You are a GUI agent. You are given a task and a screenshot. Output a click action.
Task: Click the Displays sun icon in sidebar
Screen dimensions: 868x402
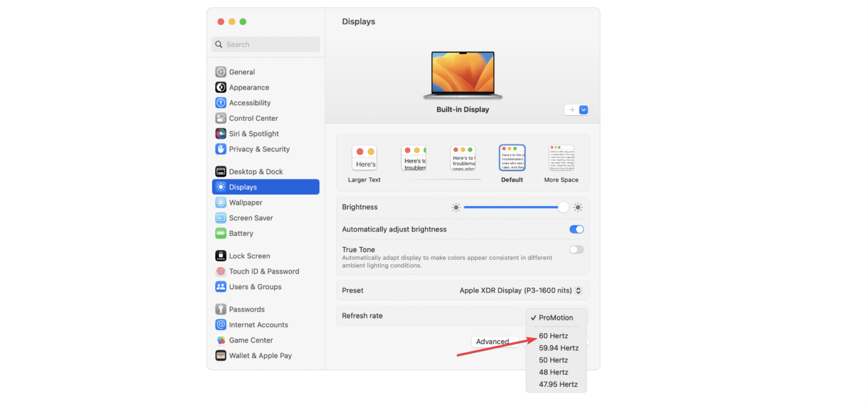(220, 187)
